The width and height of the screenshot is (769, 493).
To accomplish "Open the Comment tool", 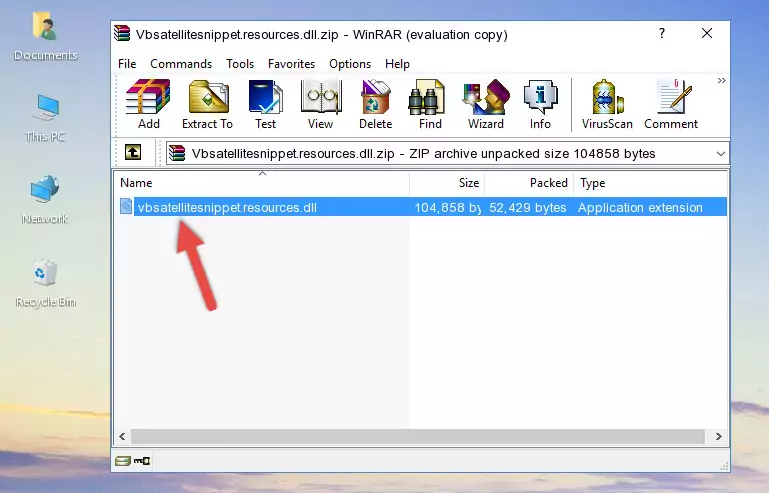I will coord(671,104).
